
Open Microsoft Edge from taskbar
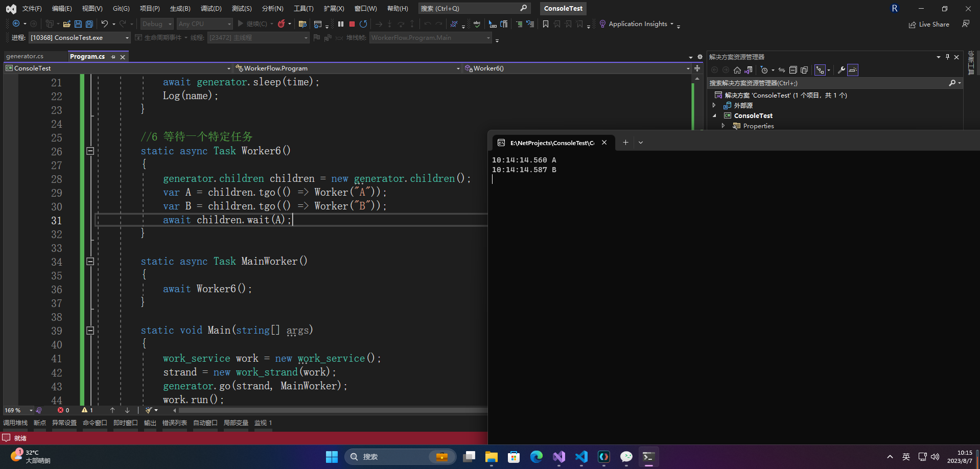[x=536, y=457]
